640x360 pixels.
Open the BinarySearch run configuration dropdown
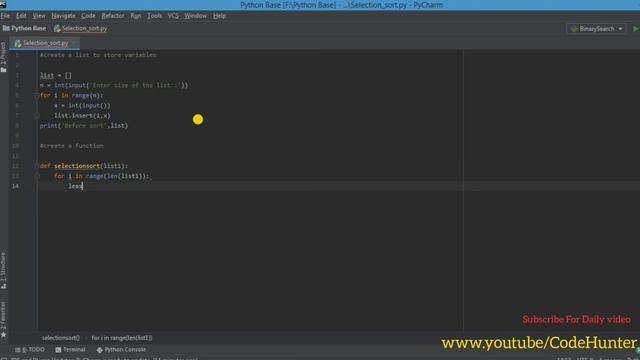point(597,29)
